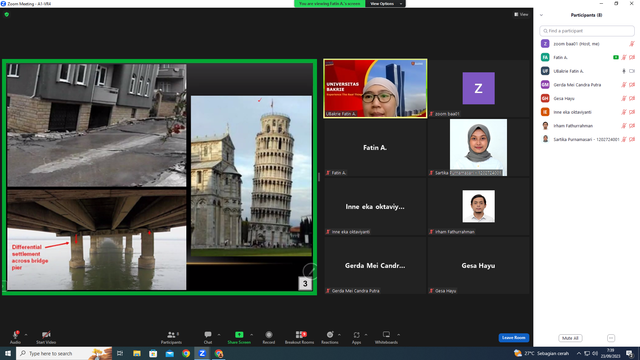Click UBakrie Fatin A. camera icon in list

click(632, 71)
